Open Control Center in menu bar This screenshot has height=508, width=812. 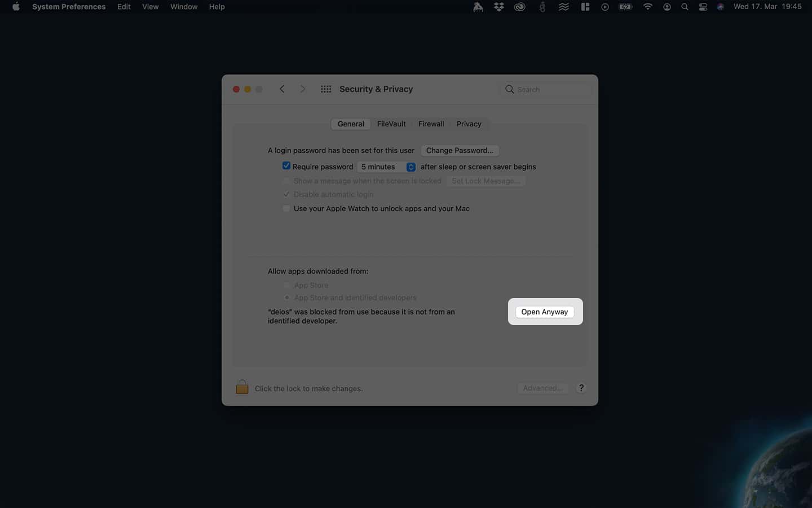[x=703, y=7]
